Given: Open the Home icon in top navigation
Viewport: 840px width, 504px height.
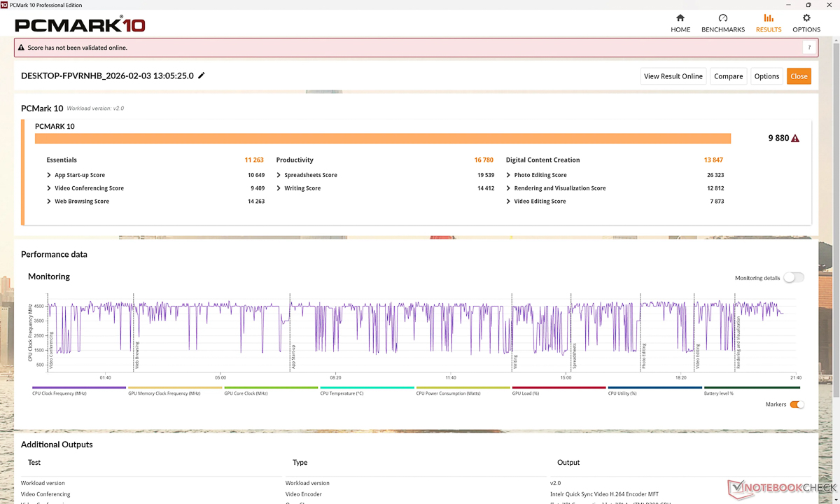Looking at the screenshot, I should [x=680, y=18].
